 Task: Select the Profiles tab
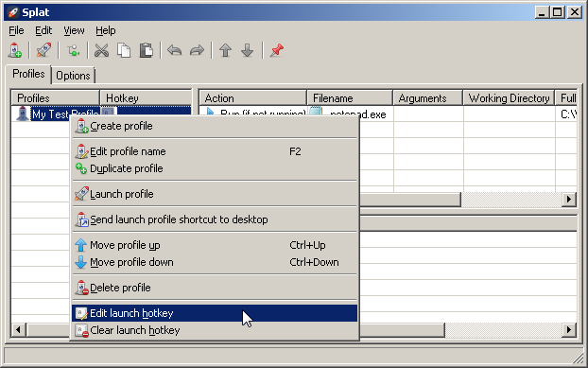(x=28, y=74)
